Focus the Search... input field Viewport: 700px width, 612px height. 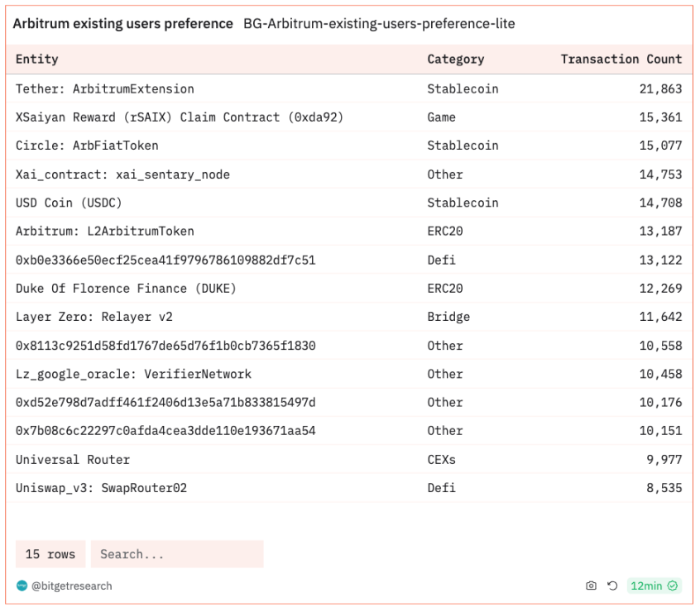[x=177, y=554]
